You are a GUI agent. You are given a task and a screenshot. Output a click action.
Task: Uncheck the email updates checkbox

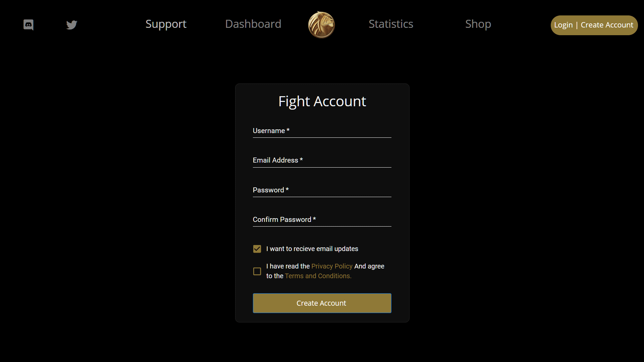click(257, 249)
